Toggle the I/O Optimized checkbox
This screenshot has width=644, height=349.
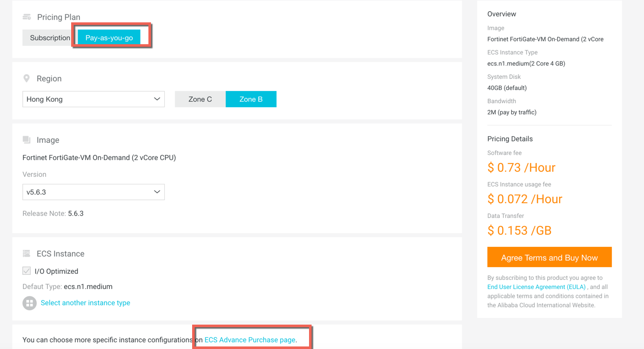[27, 271]
